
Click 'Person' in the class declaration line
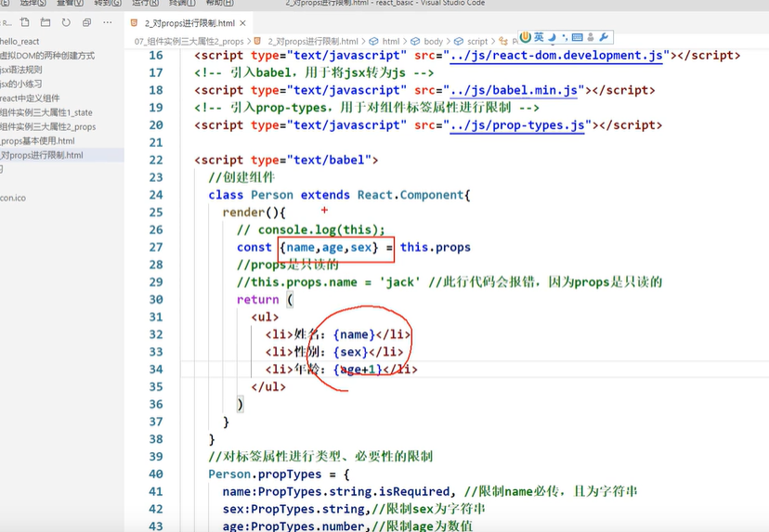272,195
